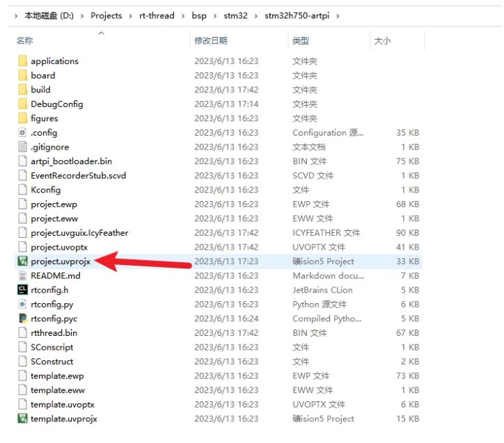Go to stm32 in address bar
This screenshot has height=443, width=504.
[x=235, y=16]
